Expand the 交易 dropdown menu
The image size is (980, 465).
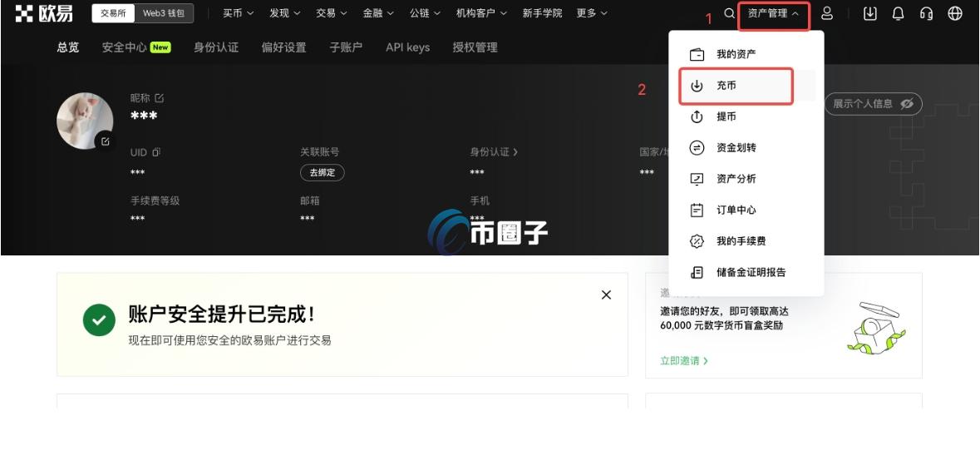(x=332, y=13)
